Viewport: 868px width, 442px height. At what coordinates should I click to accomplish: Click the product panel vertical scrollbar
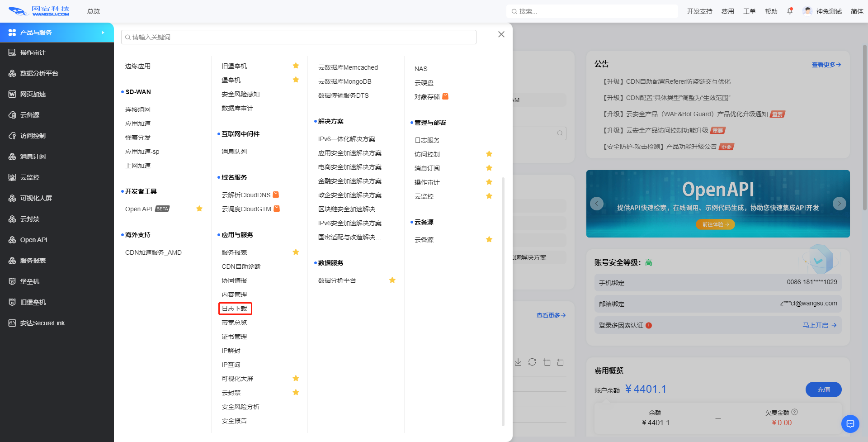coord(503,301)
